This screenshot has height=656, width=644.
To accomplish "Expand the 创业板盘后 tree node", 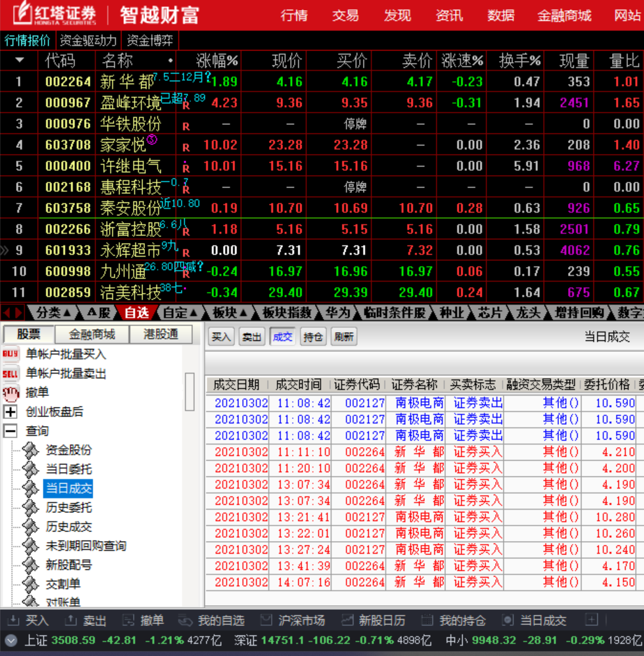I will pyautogui.click(x=10, y=411).
